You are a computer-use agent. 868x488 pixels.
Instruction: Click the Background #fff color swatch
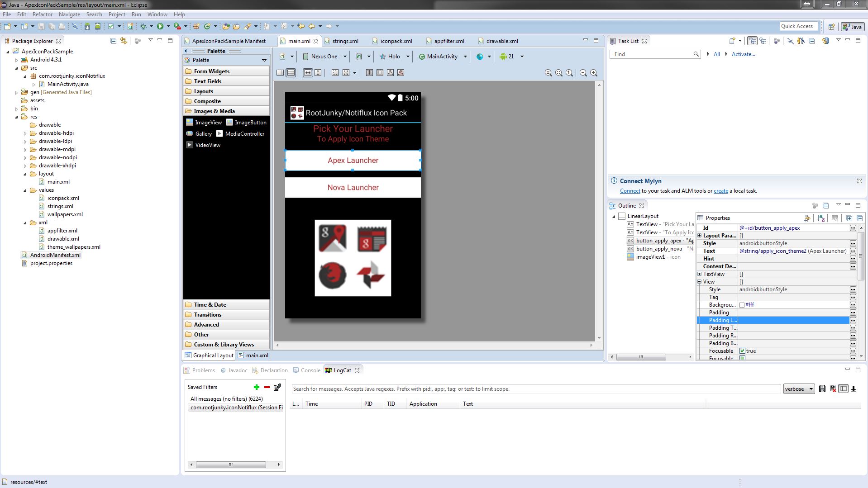pos(742,305)
